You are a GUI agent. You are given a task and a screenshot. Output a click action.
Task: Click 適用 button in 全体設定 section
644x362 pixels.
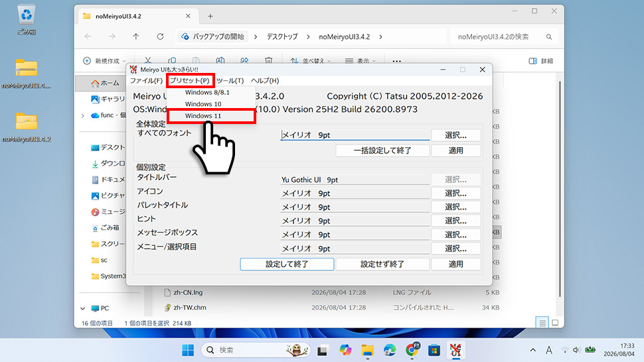tap(455, 151)
